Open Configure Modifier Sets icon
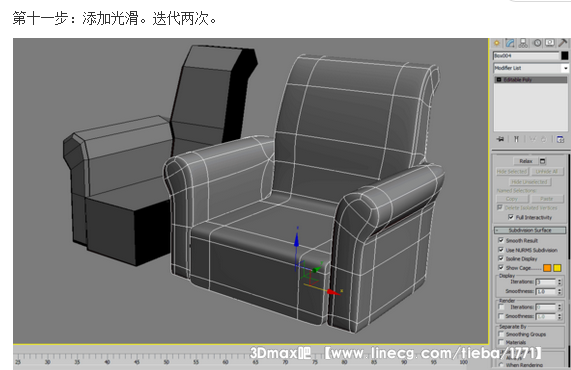The height and width of the screenshot is (370, 571). (x=560, y=139)
